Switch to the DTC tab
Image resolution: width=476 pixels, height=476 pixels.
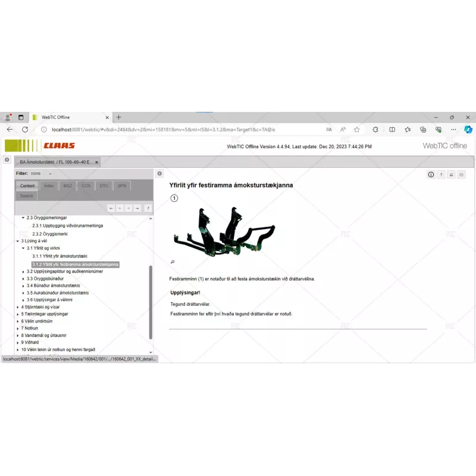104,186
